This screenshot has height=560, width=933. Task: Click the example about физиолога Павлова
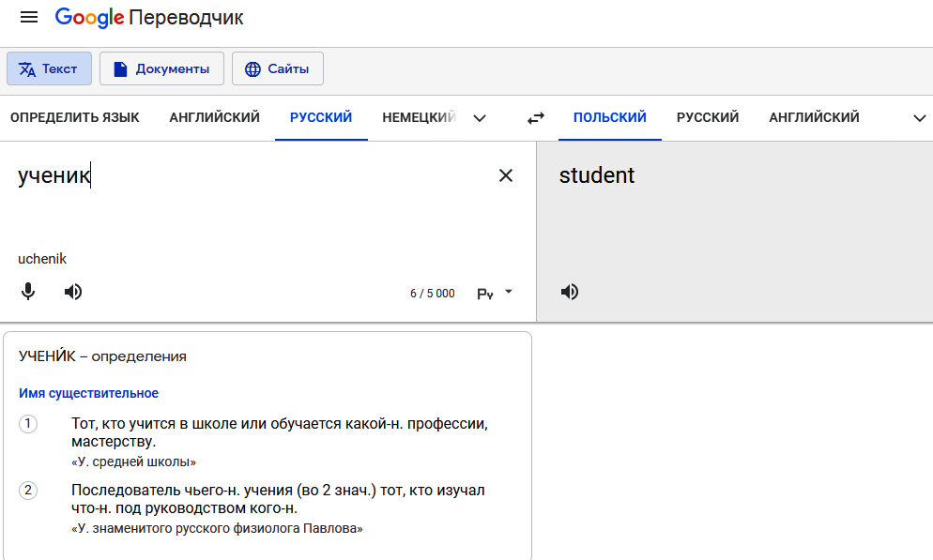tap(217, 528)
